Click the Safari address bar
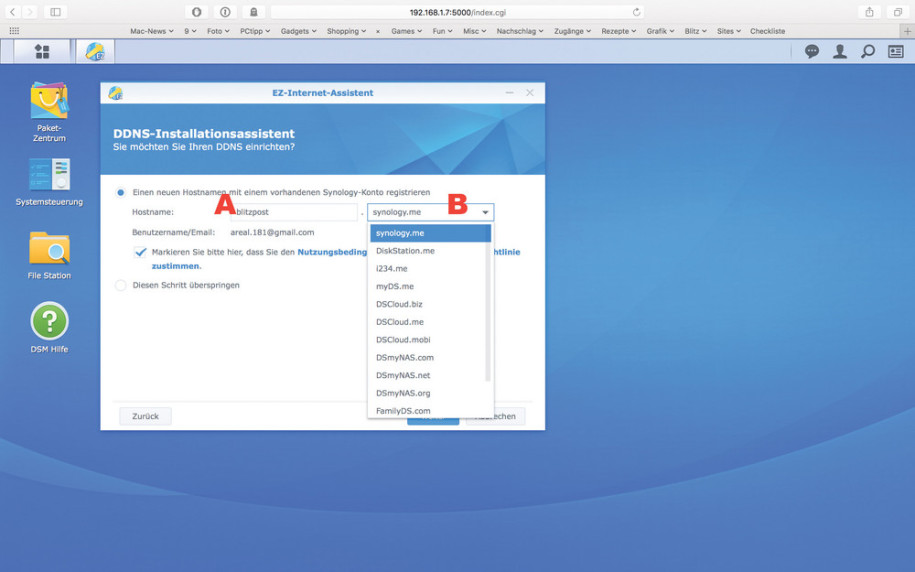915x572 pixels. 458,12
